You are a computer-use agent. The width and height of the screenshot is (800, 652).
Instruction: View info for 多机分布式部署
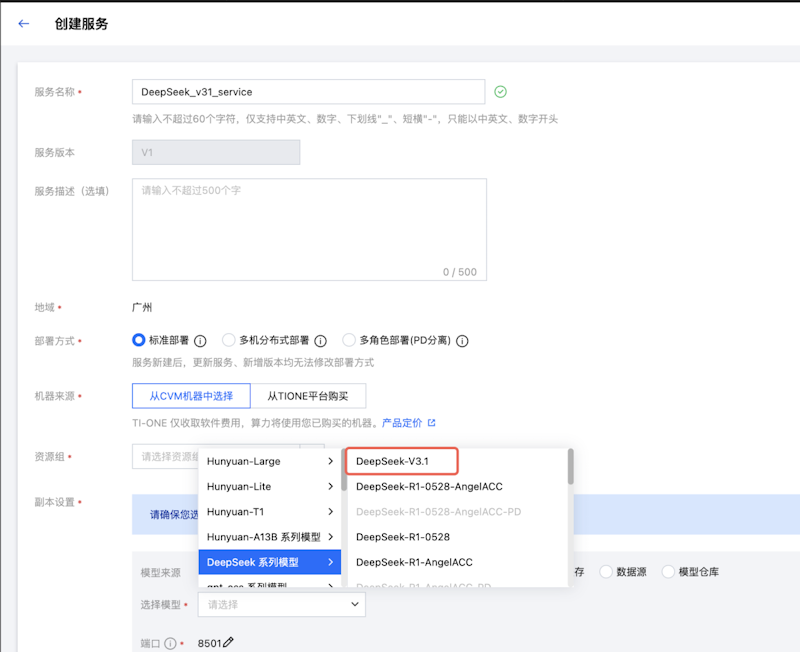click(x=320, y=340)
